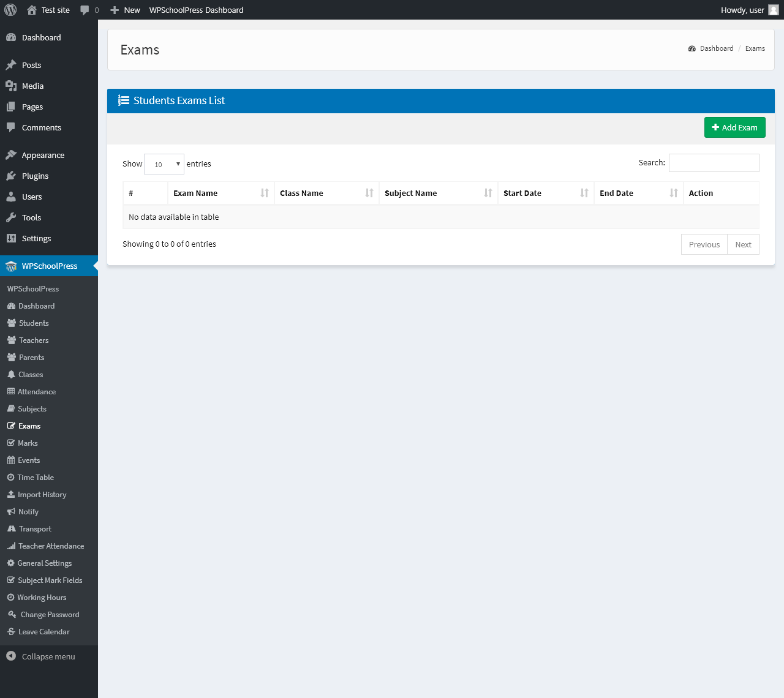
Task: Click the comments bubble icon in admin bar
Action: (x=85, y=10)
